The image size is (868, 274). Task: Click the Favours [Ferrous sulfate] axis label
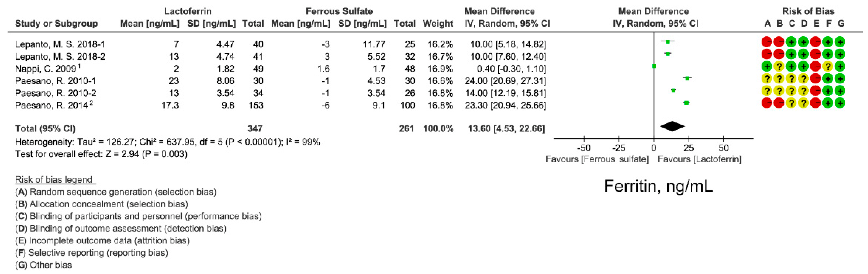[x=597, y=159]
